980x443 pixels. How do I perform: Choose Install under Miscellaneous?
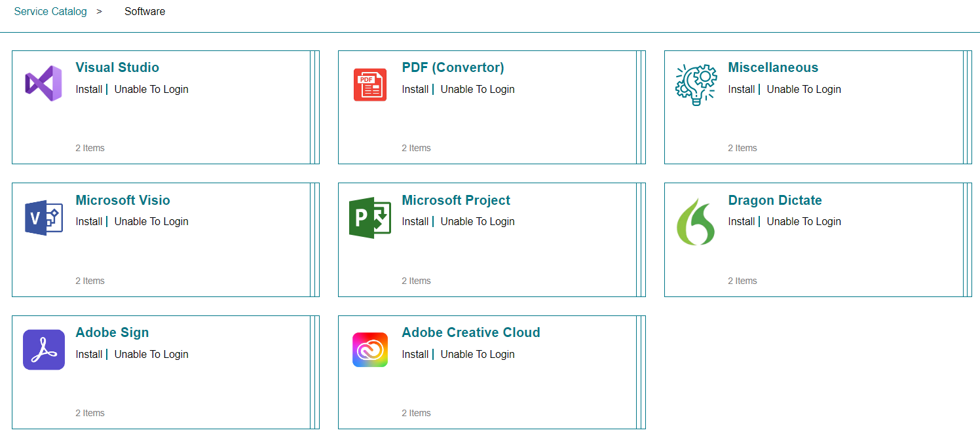[742, 89]
